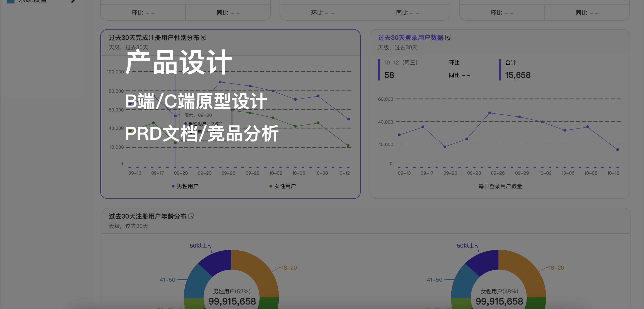Click the purple legend dot for 男性用户
This screenshot has width=644, height=309.
[173, 186]
